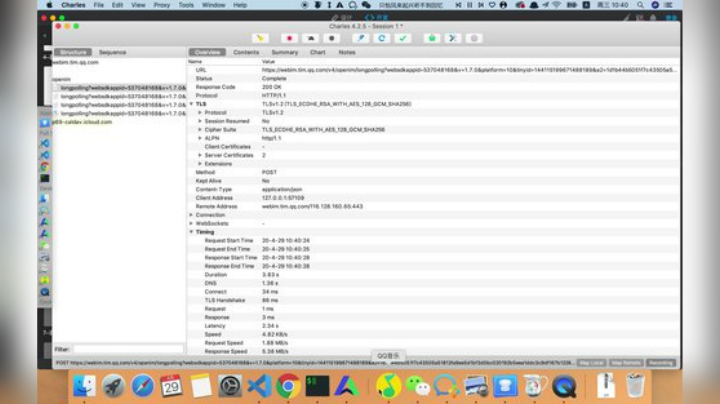Select the caldav.icloud.com host entry

pyautogui.click(x=82, y=122)
